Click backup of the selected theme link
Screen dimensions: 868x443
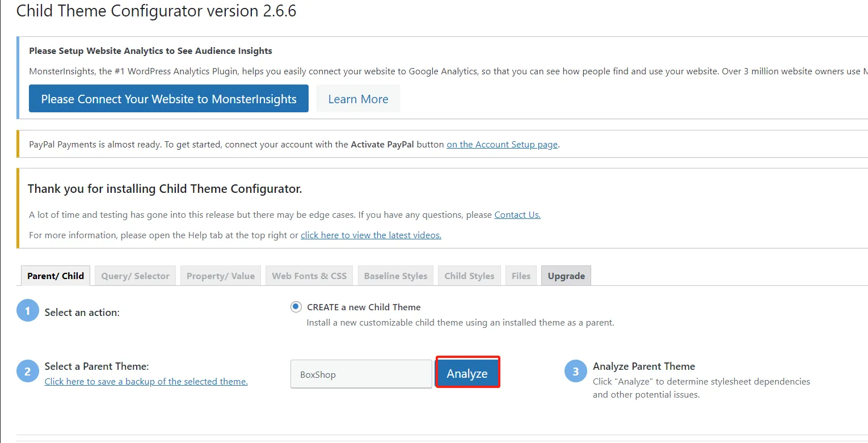(x=146, y=381)
